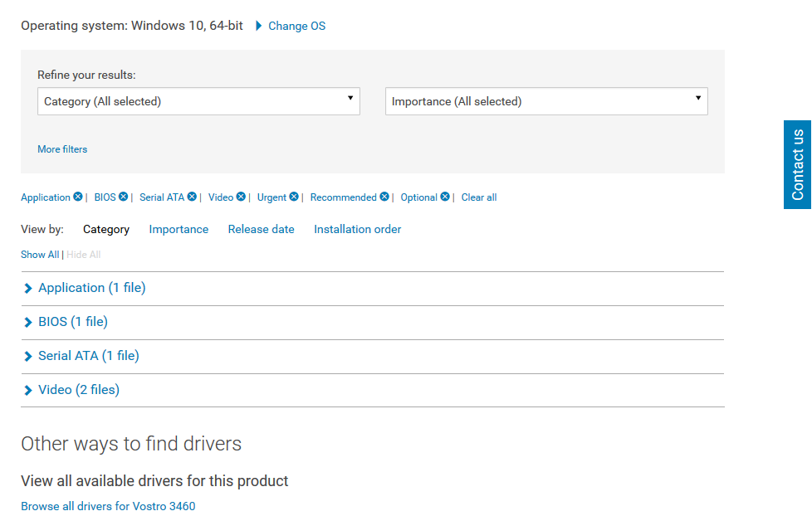Remove the BIOS filter tag

(123, 197)
